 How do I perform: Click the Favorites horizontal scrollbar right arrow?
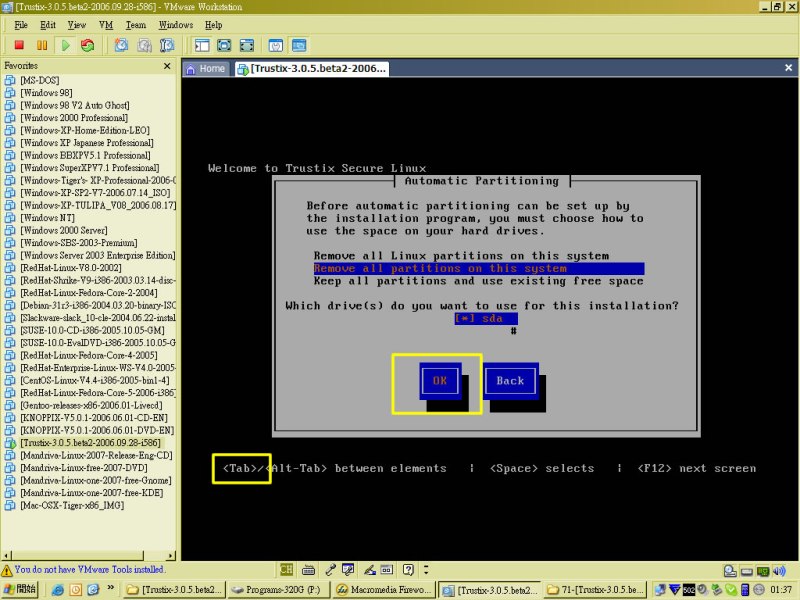[x=171, y=556]
